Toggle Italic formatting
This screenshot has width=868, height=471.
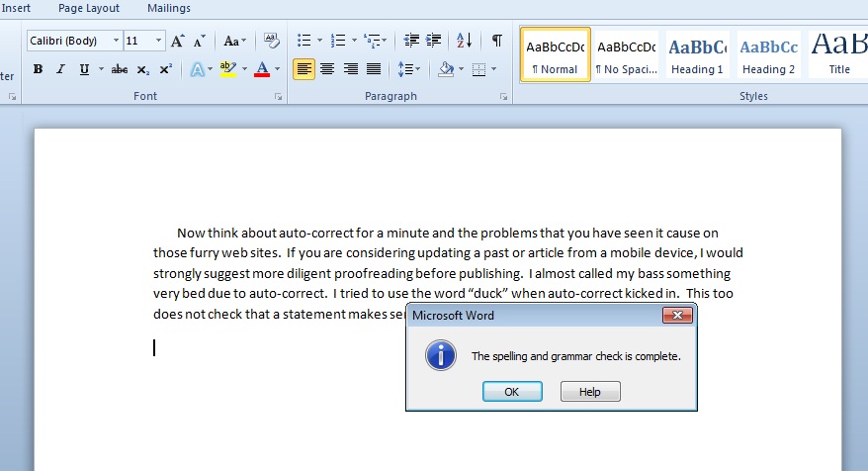61,69
